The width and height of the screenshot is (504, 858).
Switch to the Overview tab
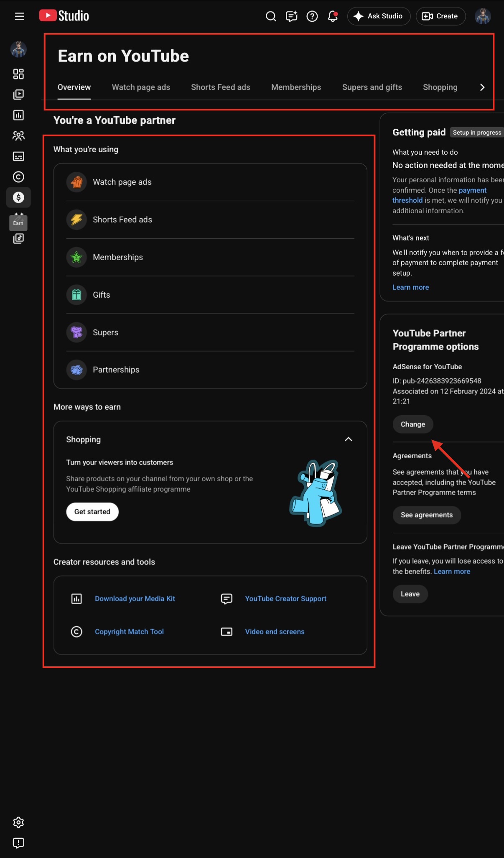point(74,87)
